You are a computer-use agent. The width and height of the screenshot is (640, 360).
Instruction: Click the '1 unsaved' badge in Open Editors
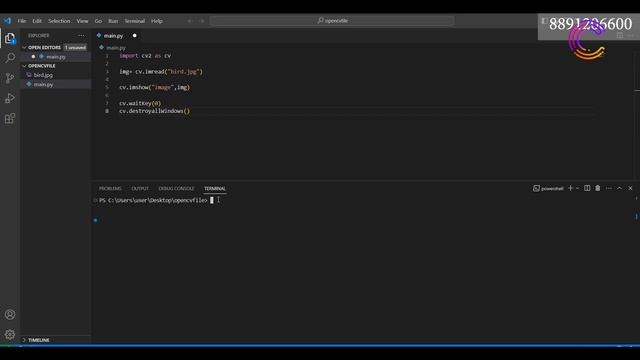coord(75,47)
